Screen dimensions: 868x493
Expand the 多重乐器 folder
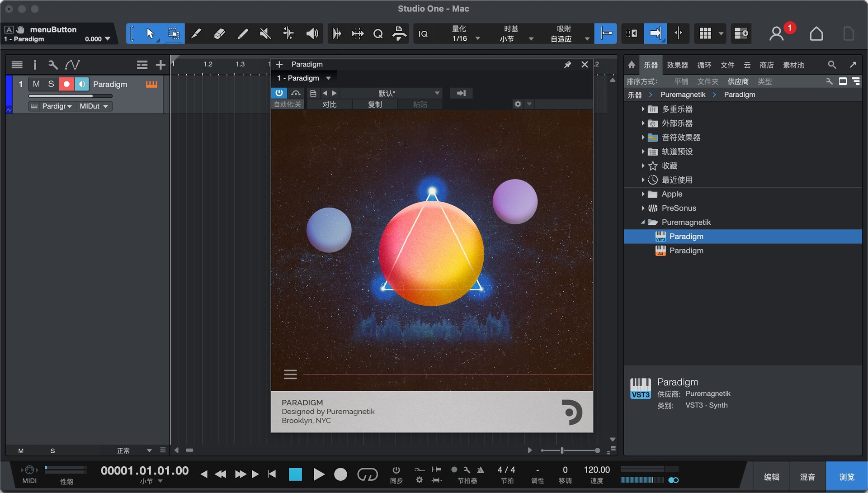click(x=642, y=109)
